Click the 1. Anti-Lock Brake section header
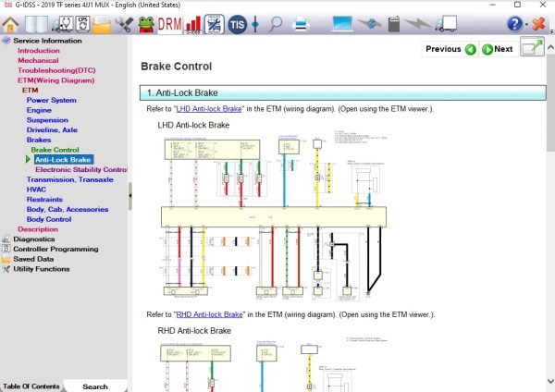555x392 pixels. [342, 92]
